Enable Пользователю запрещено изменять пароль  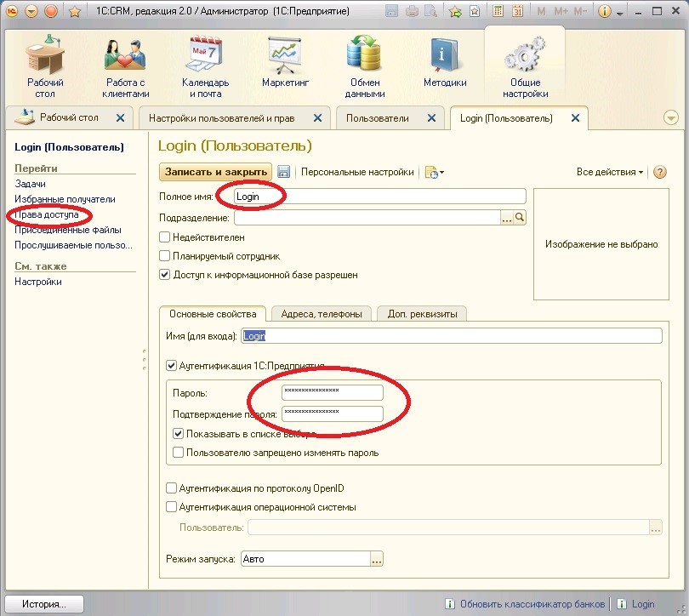point(178,453)
